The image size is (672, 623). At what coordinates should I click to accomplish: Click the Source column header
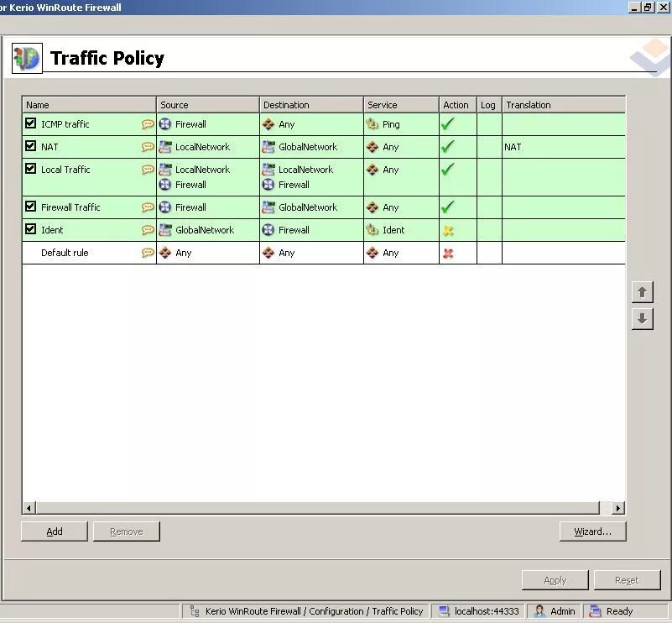(x=208, y=105)
